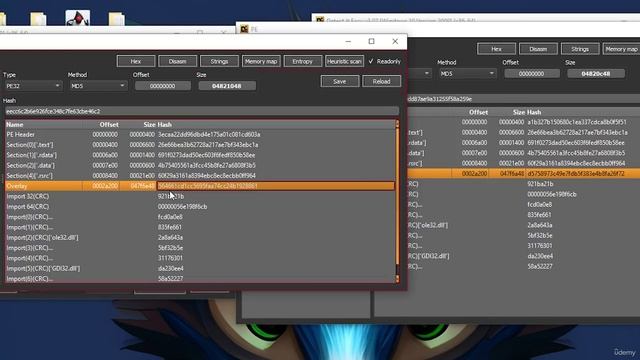Select the PE Header row
Image resolution: width=640 pixels, height=360 pixels.
[200, 134]
